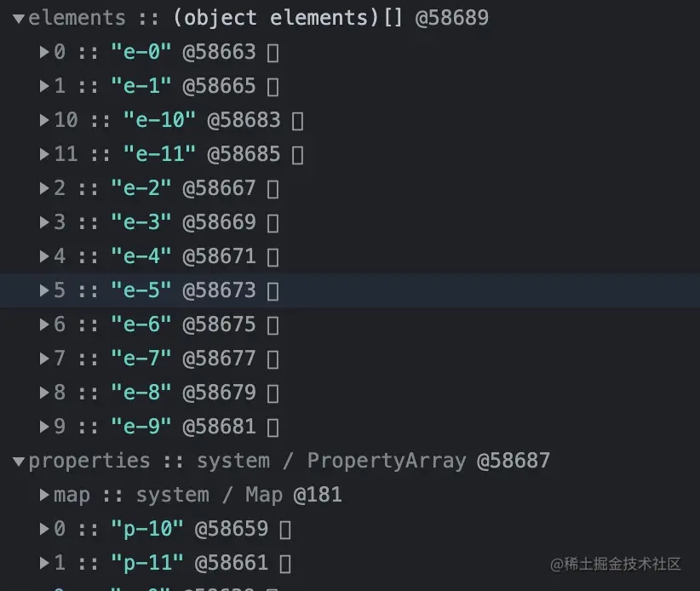Collapse the elements array node

click(x=19, y=17)
